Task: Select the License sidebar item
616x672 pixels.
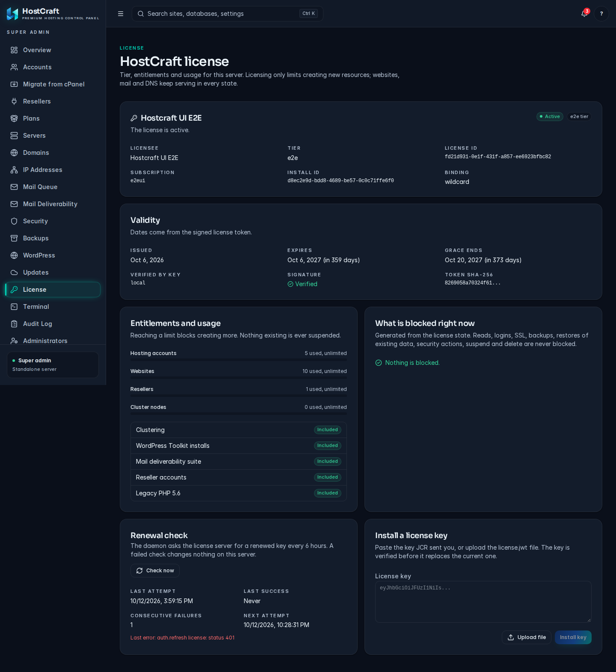Action: (53, 290)
